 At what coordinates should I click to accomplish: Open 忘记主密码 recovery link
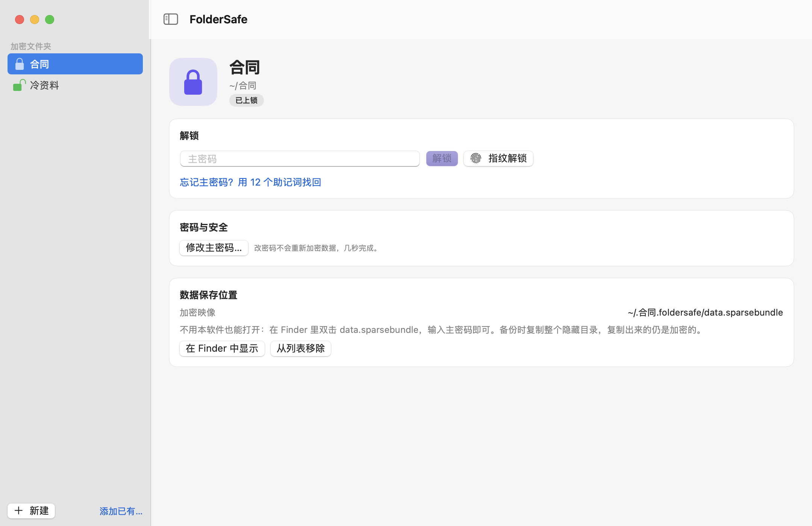click(x=250, y=182)
